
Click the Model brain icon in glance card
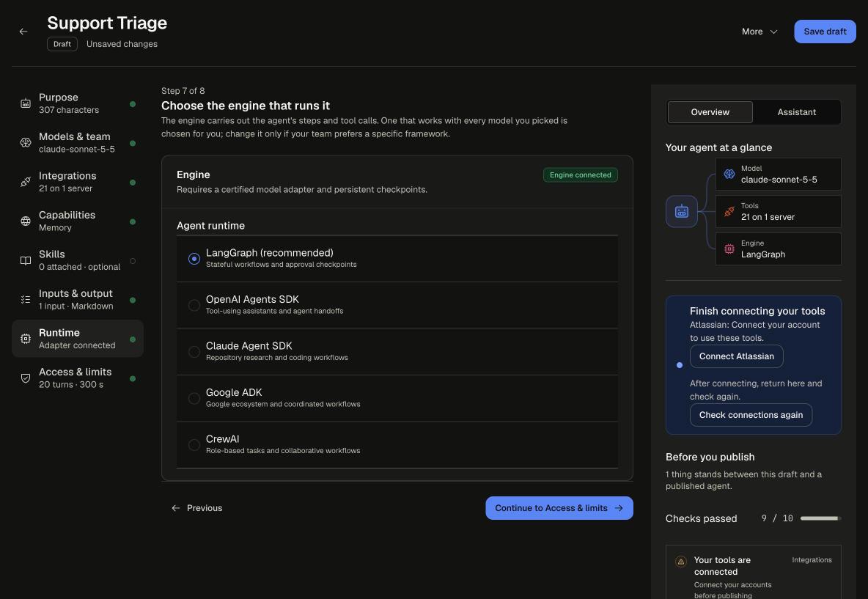coord(729,174)
